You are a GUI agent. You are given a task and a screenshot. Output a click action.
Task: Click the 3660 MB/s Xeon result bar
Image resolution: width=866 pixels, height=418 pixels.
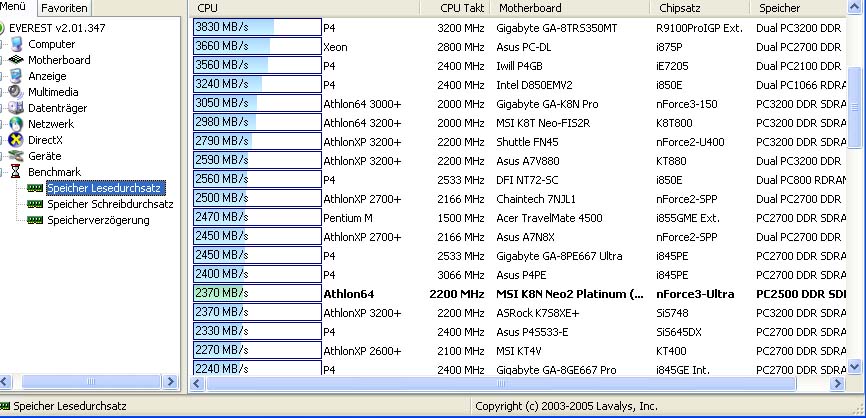pos(257,47)
